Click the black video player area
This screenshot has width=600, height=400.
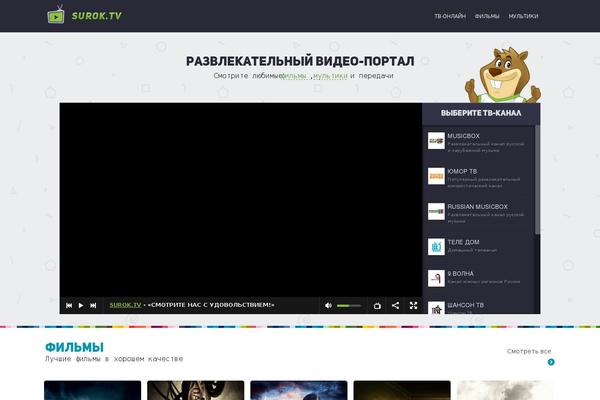[241, 200]
